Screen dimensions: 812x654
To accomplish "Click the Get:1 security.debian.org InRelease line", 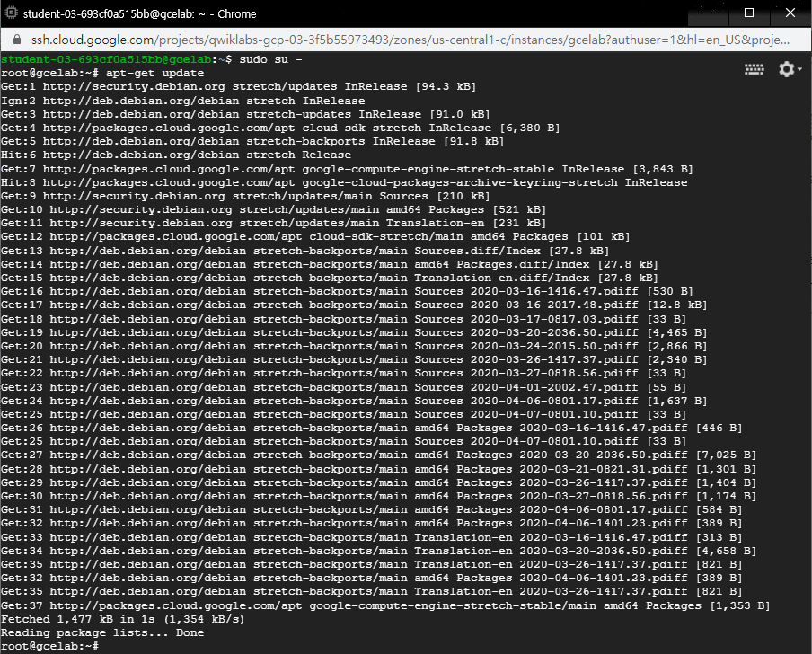I will 238,86.
